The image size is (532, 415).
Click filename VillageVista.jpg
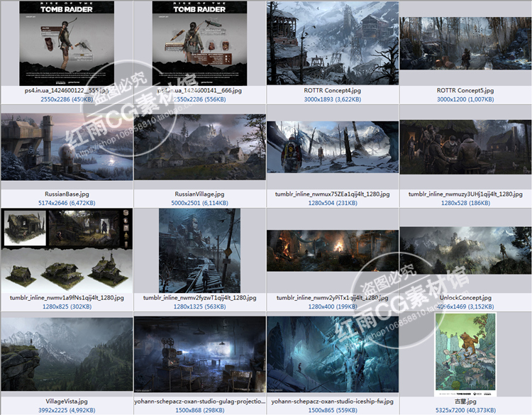[x=67, y=401]
